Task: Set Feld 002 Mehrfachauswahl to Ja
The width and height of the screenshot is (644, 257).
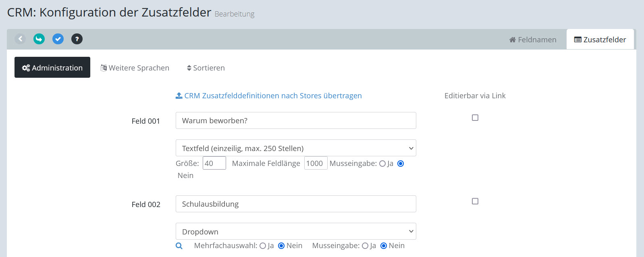Action: tap(263, 246)
